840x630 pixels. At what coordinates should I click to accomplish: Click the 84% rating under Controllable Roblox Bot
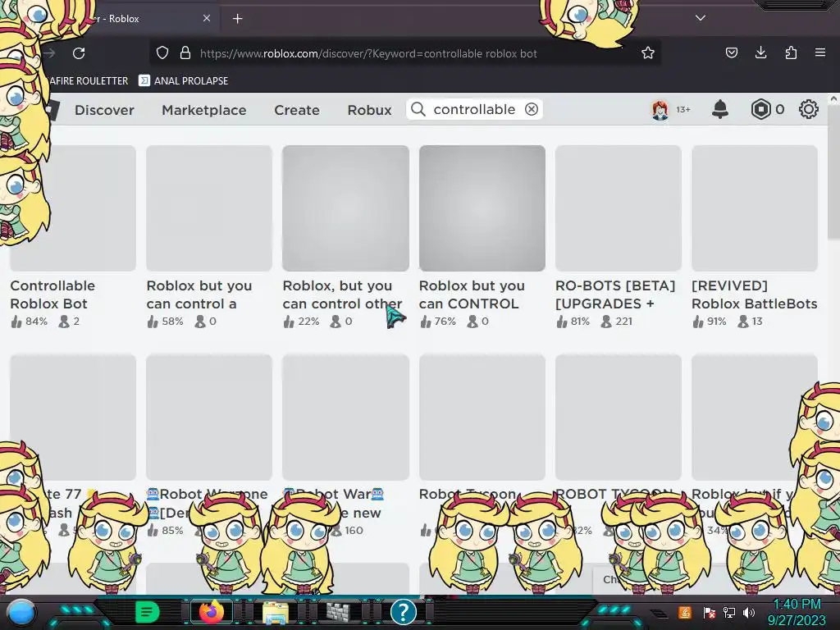click(30, 322)
